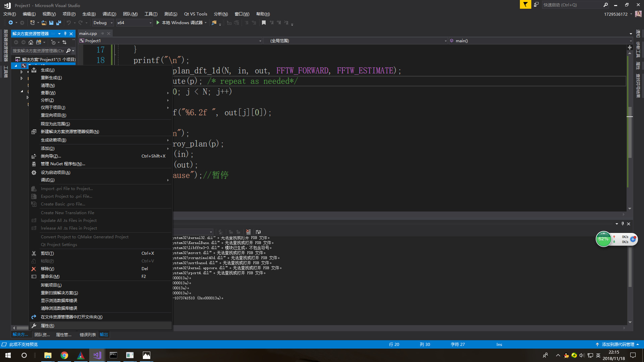Click the Close Output panel icon
Viewport: 644px width, 362px height.
pos(629,224)
